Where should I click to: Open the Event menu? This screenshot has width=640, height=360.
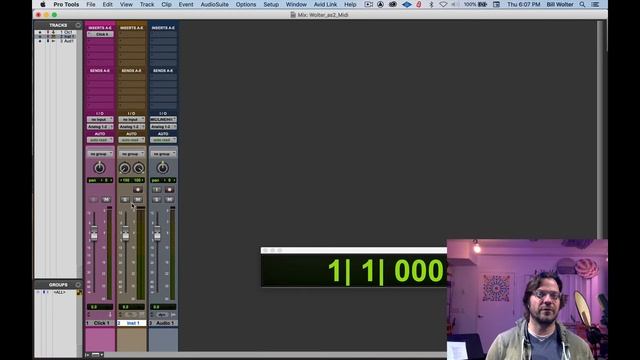click(186, 4)
